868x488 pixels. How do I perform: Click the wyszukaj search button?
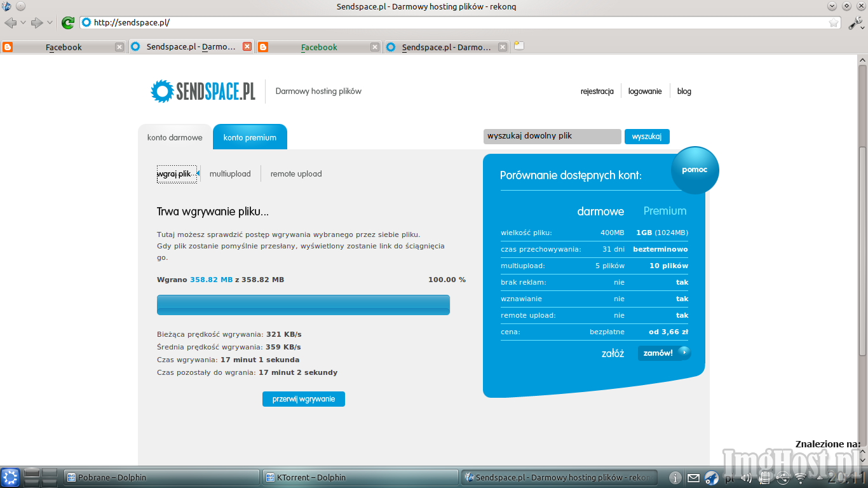point(647,137)
